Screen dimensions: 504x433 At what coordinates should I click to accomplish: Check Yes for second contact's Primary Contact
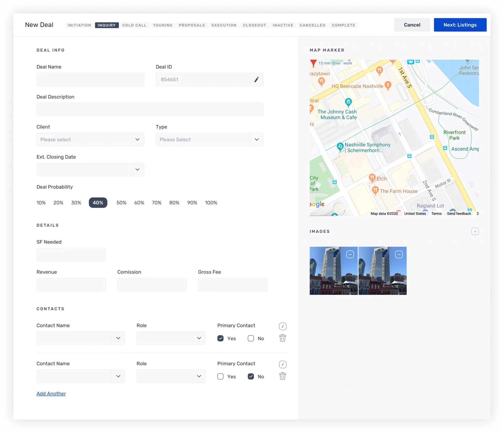click(x=220, y=376)
